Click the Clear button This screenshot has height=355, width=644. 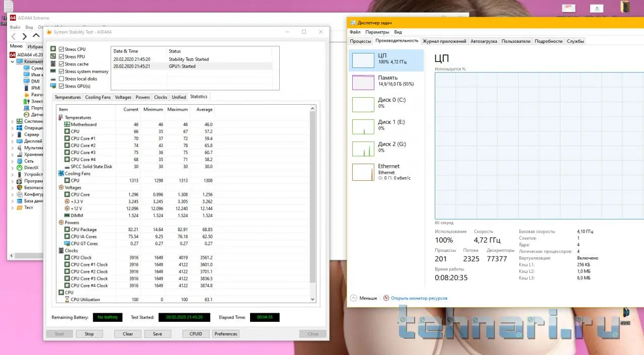point(128,334)
